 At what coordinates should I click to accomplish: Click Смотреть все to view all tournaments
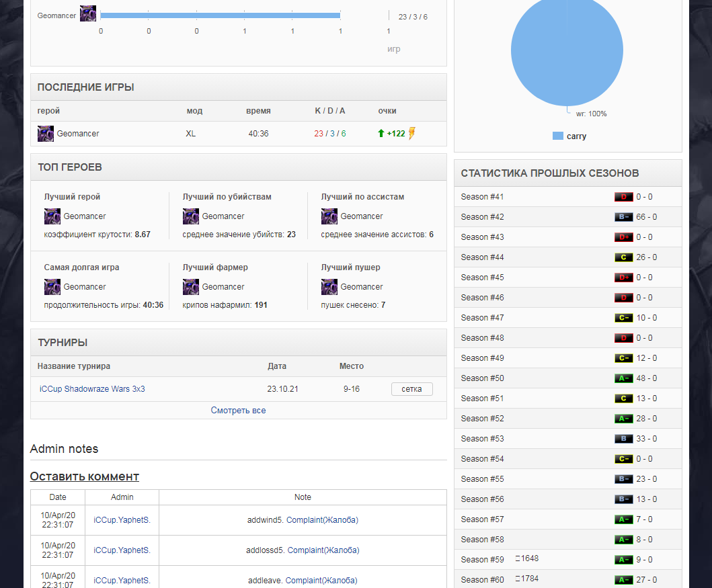pyautogui.click(x=239, y=410)
